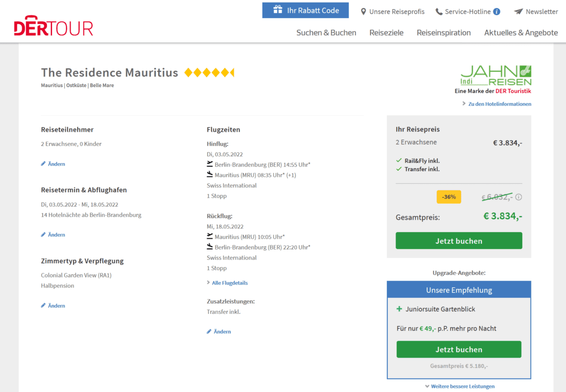The height and width of the screenshot is (392, 566).
Task: Open Zu den Hotelinformationen link
Action: pyautogui.click(x=499, y=104)
